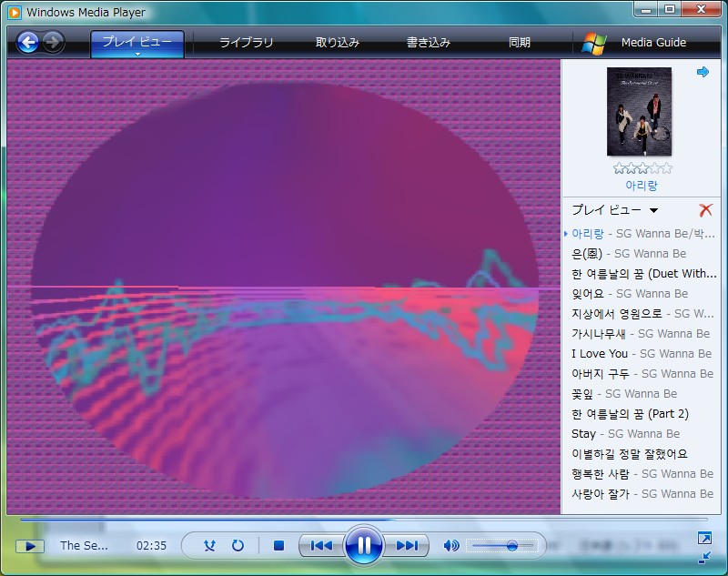This screenshot has width=728, height=576.
Task: Turn on repeat mode
Action: pyautogui.click(x=238, y=545)
